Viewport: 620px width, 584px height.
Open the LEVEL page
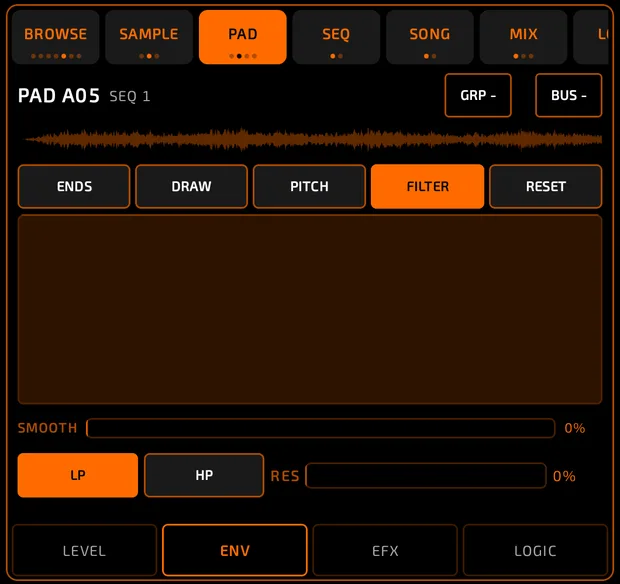[x=84, y=550]
